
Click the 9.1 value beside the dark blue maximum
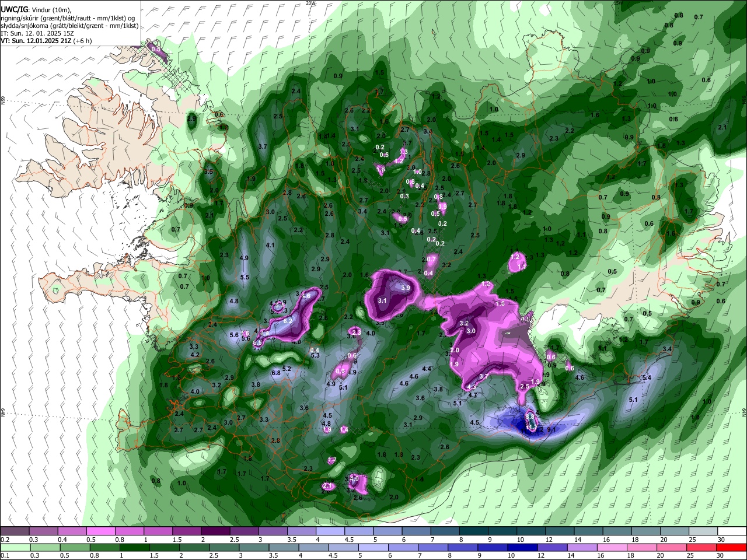click(x=551, y=429)
